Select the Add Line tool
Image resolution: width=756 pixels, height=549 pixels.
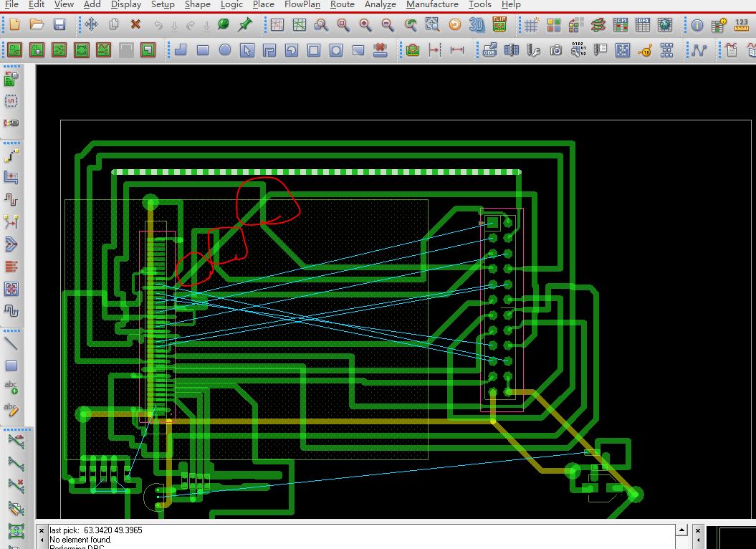[11, 343]
